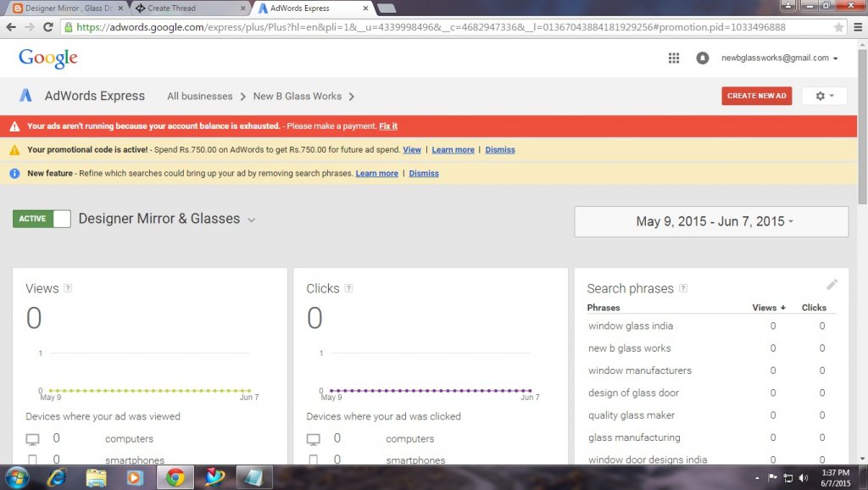Select the window manufacturers phrase

(640, 370)
